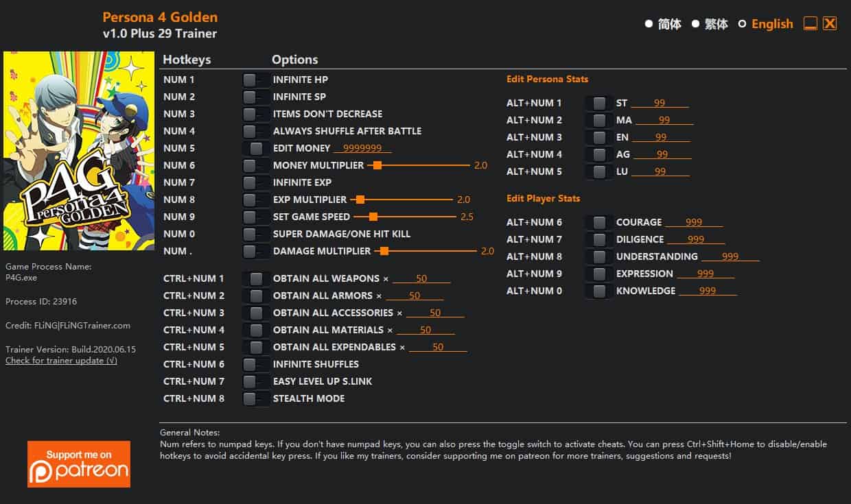Image resolution: width=851 pixels, height=504 pixels.
Task: Minimize the trainer window
Action: click(x=811, y=24)
